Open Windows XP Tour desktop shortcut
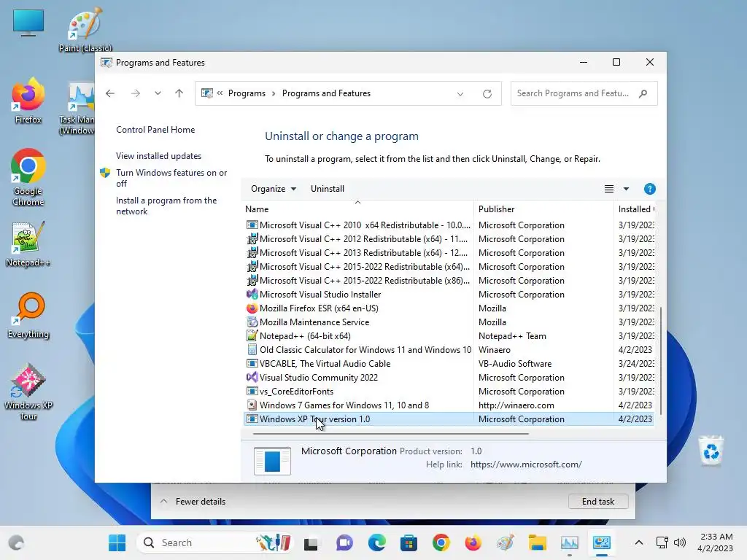 click(x=28, y=392)
